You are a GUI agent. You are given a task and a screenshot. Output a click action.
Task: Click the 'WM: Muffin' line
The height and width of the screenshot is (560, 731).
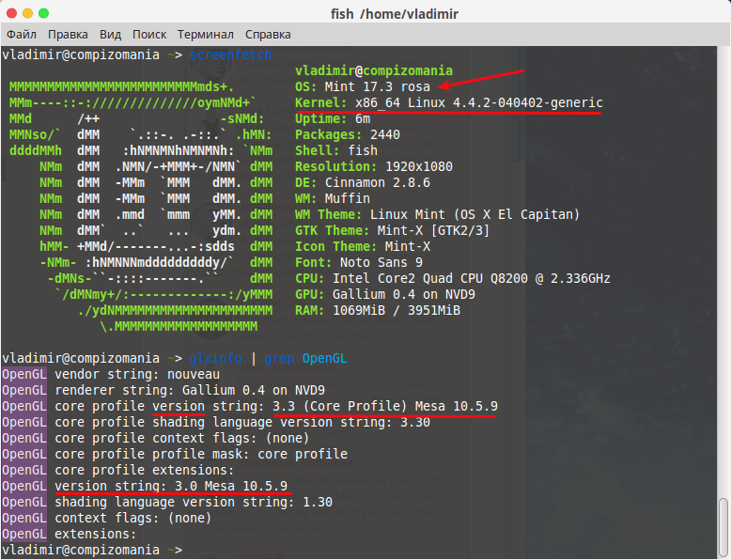333,198
